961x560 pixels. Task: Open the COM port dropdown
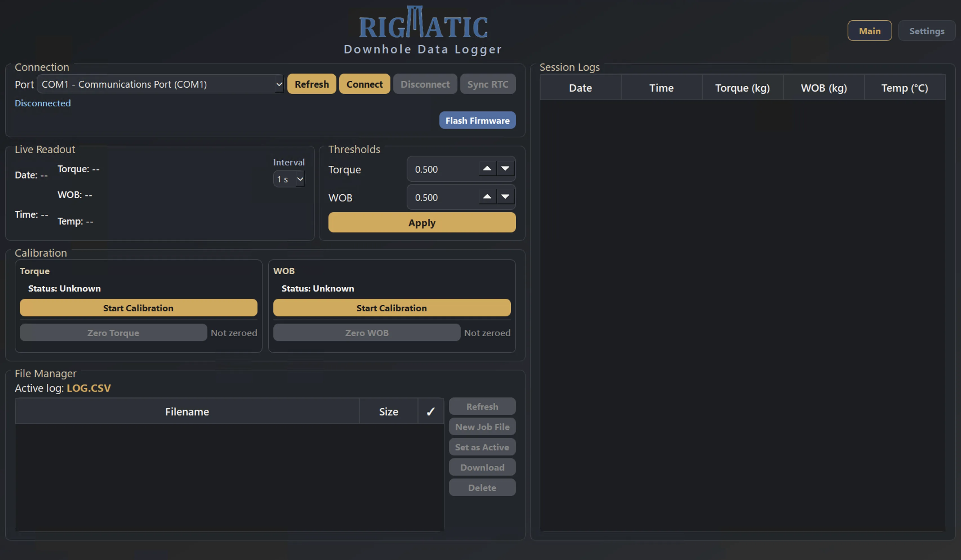coord(161,84)
